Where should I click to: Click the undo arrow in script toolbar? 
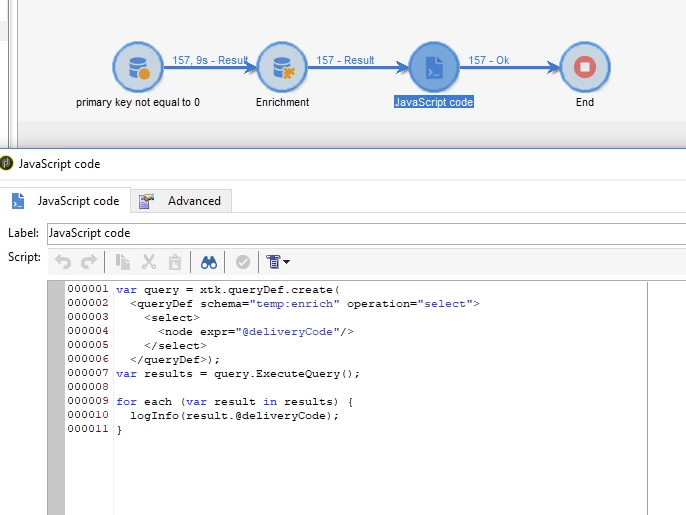63,262
